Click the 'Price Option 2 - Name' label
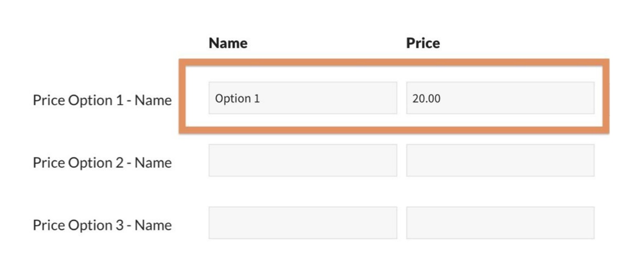This screenshot has width=644, height=272. coord(102,163)
